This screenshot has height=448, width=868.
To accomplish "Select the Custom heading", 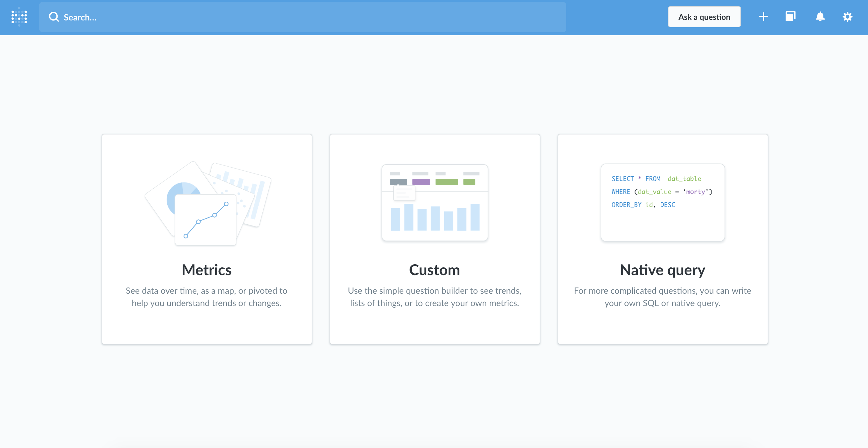I will tap(434, 270).
